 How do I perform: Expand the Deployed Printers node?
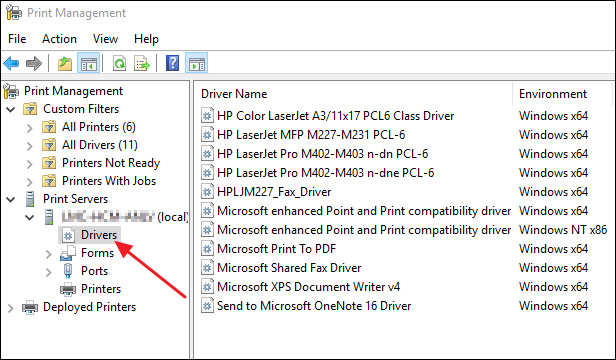pyautogui.click(x=11, y=308)
